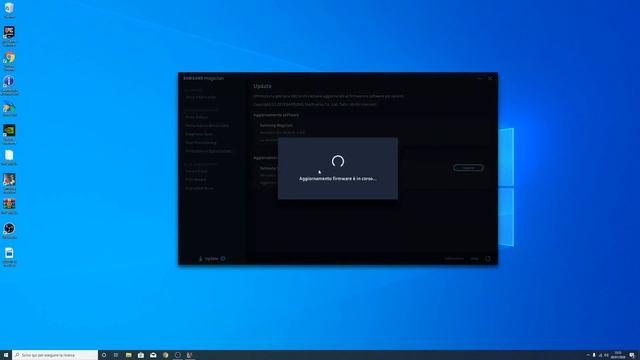Open PSID Revert in Magician sidebar
The image size is (640, 360).
[196, 180]
